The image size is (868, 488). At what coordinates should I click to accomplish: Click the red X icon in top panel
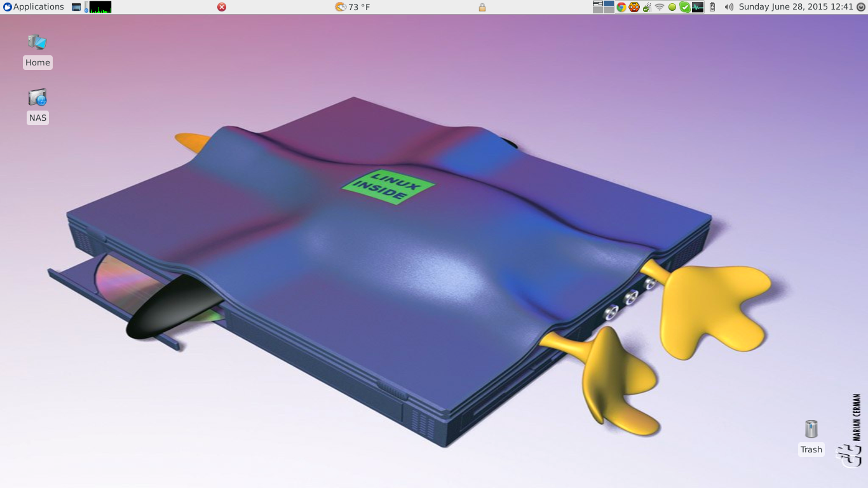pos(222,7)
